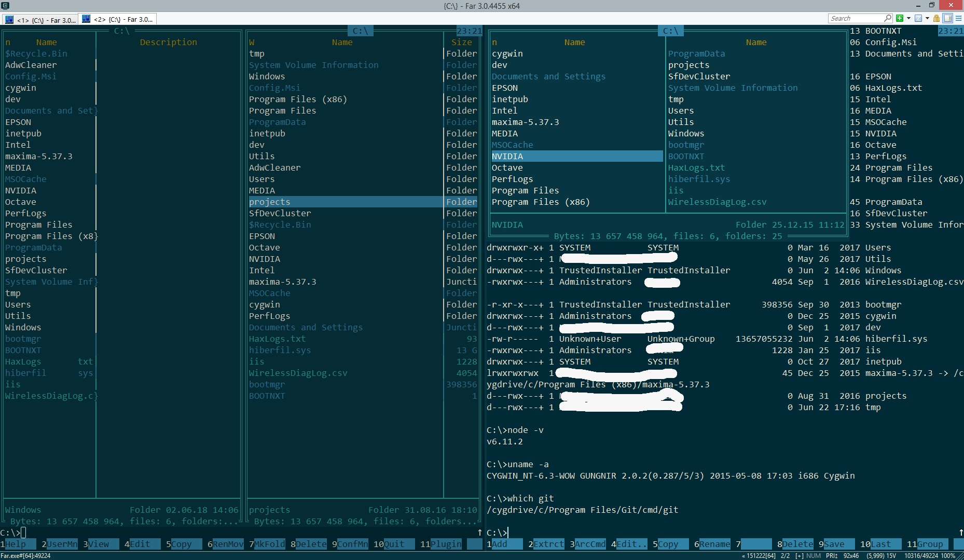964x560 pixels.
Task: Click the green new console plus icon
Action: coord(900,18)
